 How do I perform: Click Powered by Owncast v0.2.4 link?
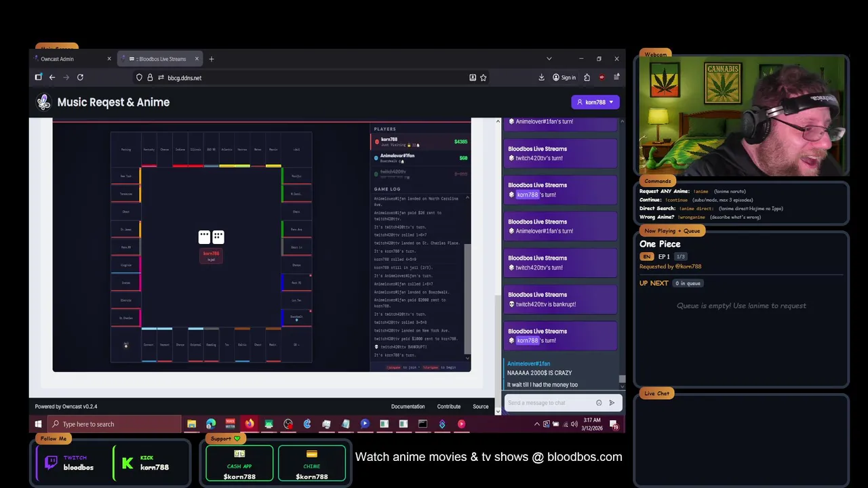tap(66, 407)
